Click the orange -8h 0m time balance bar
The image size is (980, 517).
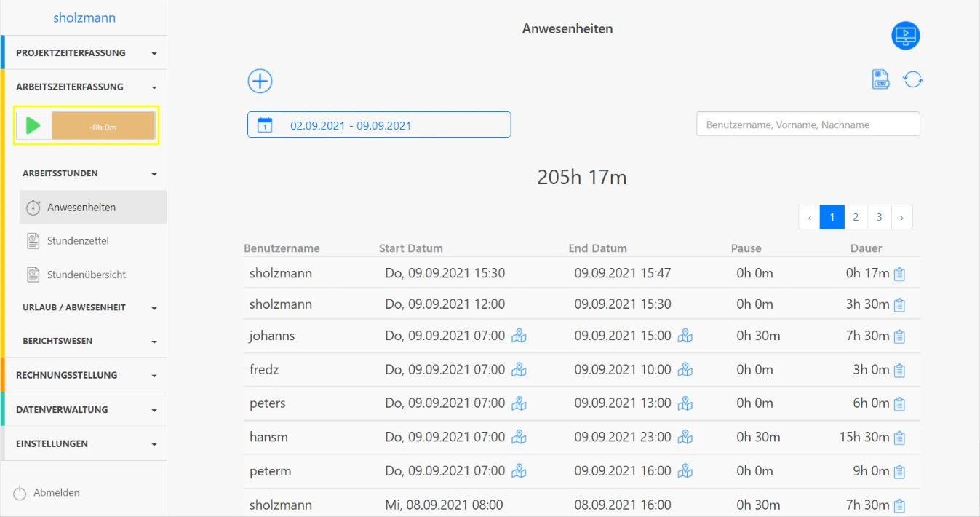[x=103, y=126]
